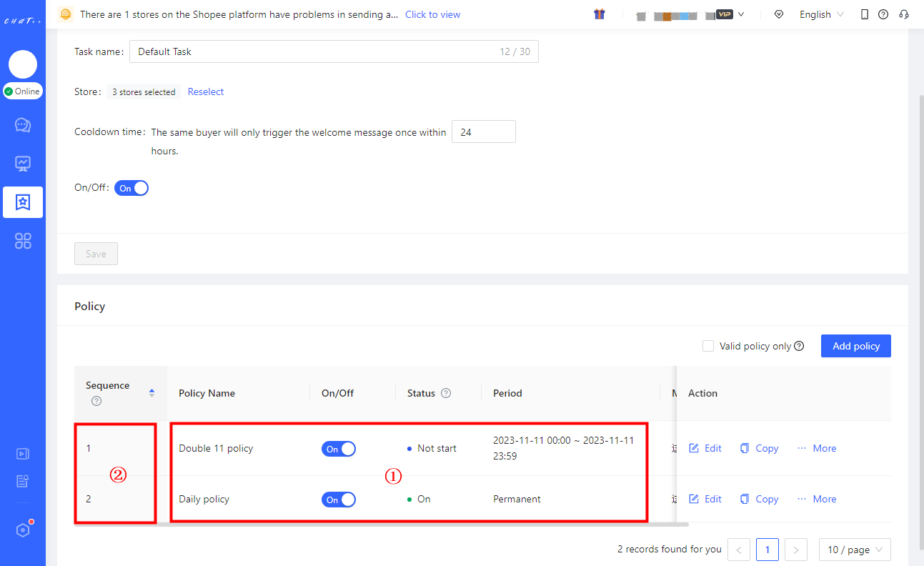Click the 3 stores selected tag
924x566 pixels.
[x=144, y=92]
